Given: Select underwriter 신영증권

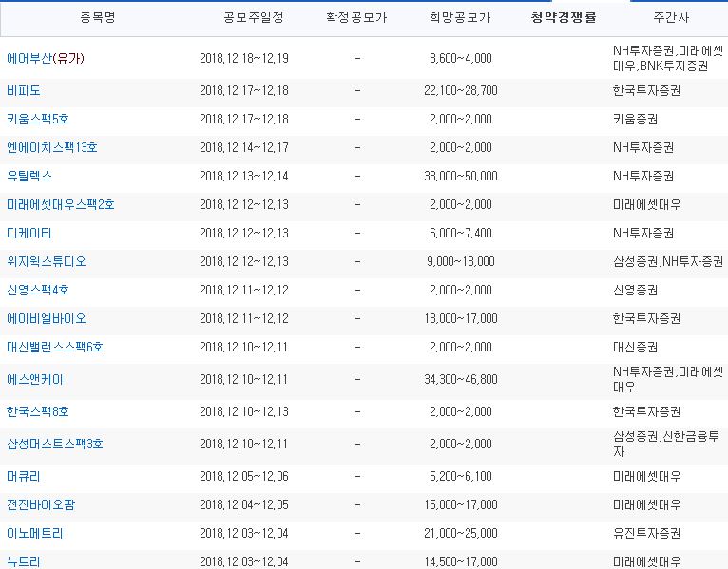Looking at the screenshot, I should (635, 291).
